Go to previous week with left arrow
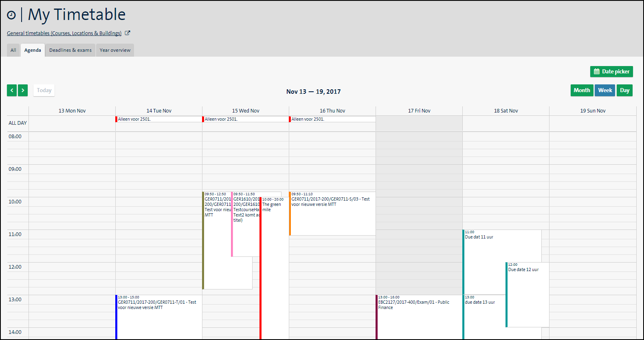Screen dimensions: 644x340 click(12, 91)
